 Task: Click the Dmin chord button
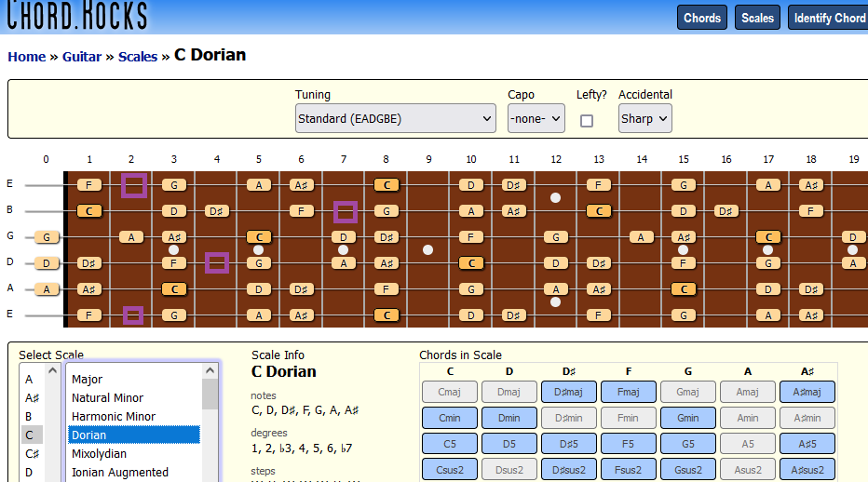click(509, 418)
